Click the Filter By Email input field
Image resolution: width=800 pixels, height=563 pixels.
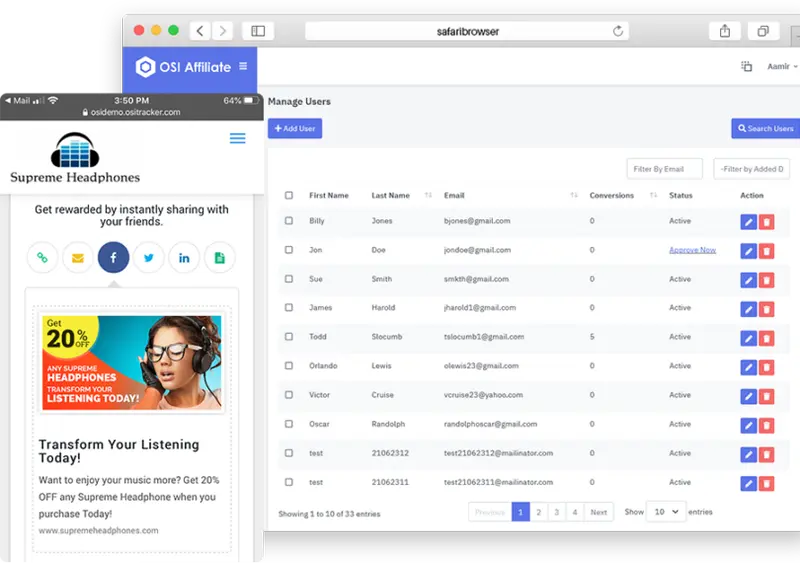664,169
